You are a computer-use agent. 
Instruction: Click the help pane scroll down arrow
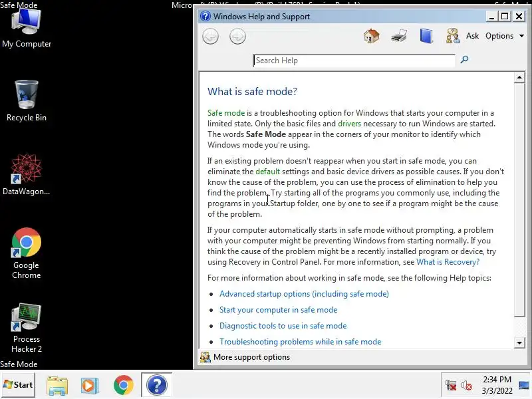click(x=519, y=342)
